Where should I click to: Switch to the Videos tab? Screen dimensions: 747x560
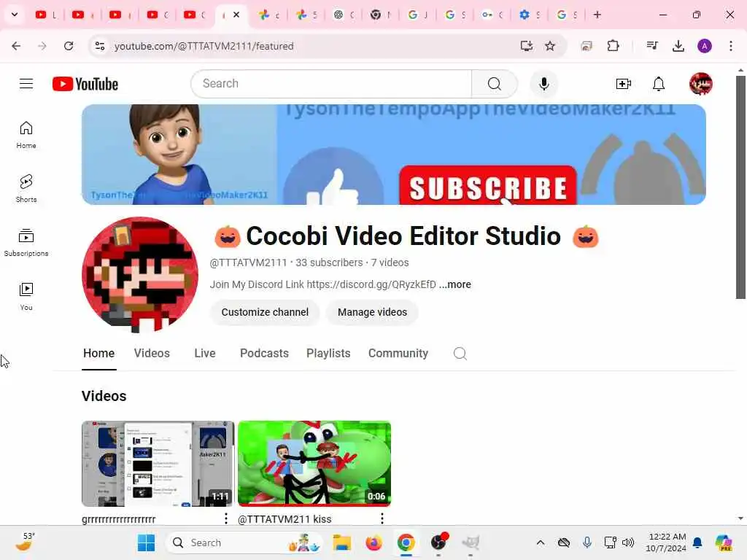coord(152,354)
